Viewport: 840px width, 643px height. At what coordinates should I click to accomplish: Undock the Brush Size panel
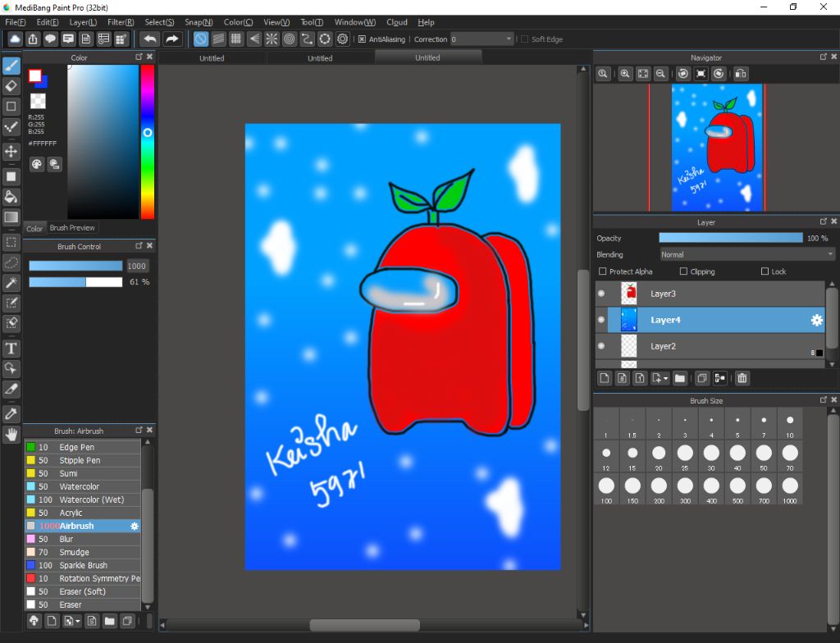[824, 399]
